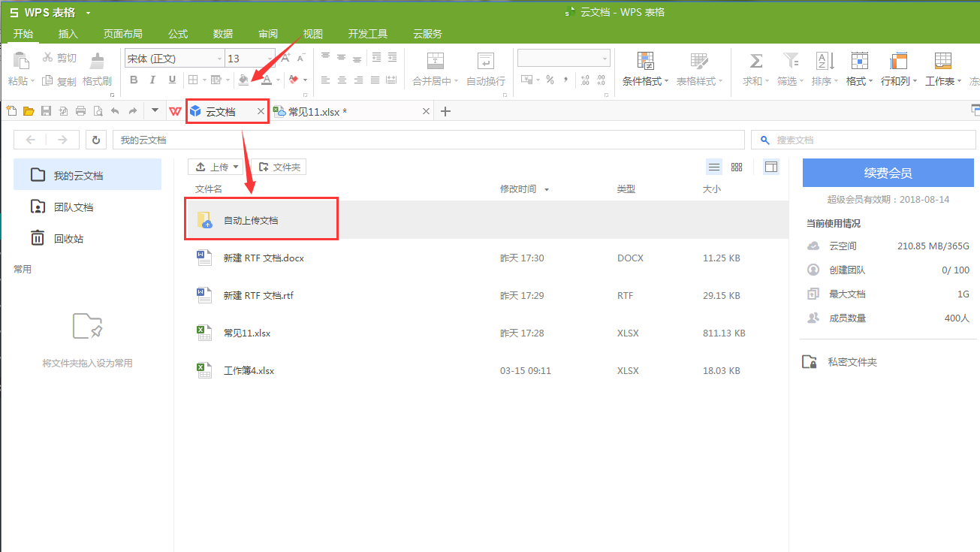Switch to thumbnail grid view
This screenshot has height=552, width=980.
pos(737,167)
